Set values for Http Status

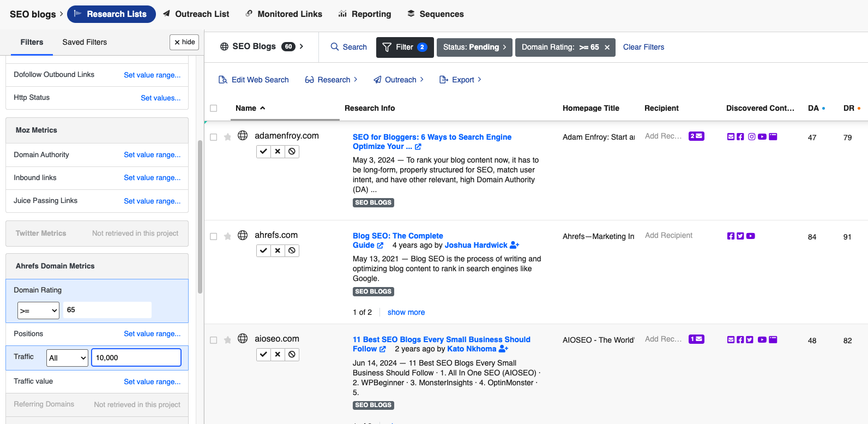coord(161,98)
